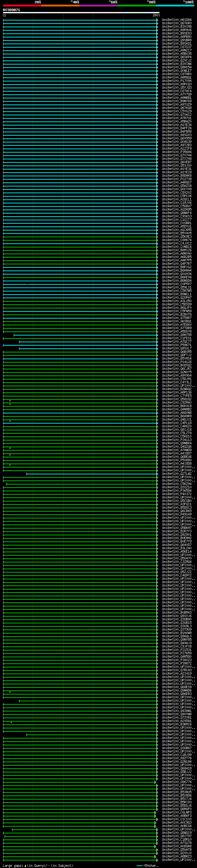The width and height of the screenshot is (197, 868).
Task: Click the gap triangle on the Q4Q2D6 row
Action: click(x=10, y=448)
